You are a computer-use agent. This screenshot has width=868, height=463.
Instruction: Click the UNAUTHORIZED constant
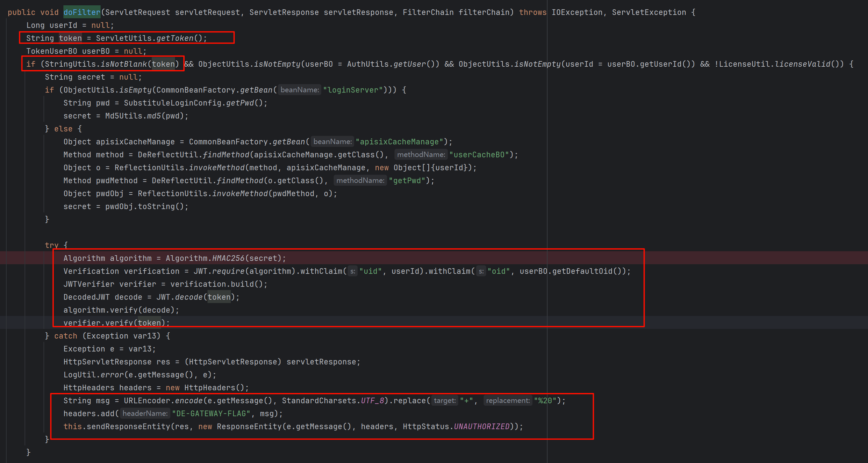[x=482, y=426]
